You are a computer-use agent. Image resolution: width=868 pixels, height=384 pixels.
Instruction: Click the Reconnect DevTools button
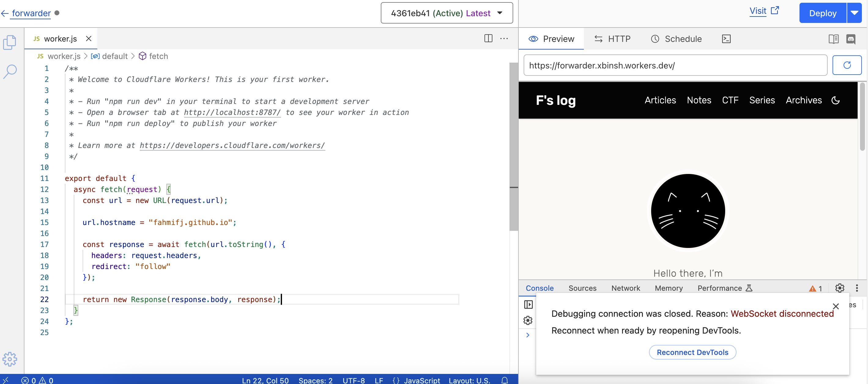[x=692, y=352]
